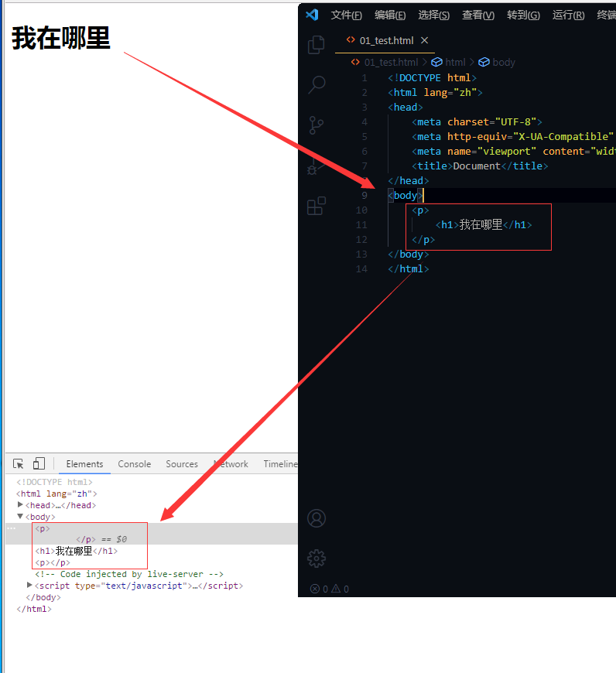Click the 01_test.html breadcrumb item
The width and height of the screenshot is (616, 673).
click(x=385, y=62)
